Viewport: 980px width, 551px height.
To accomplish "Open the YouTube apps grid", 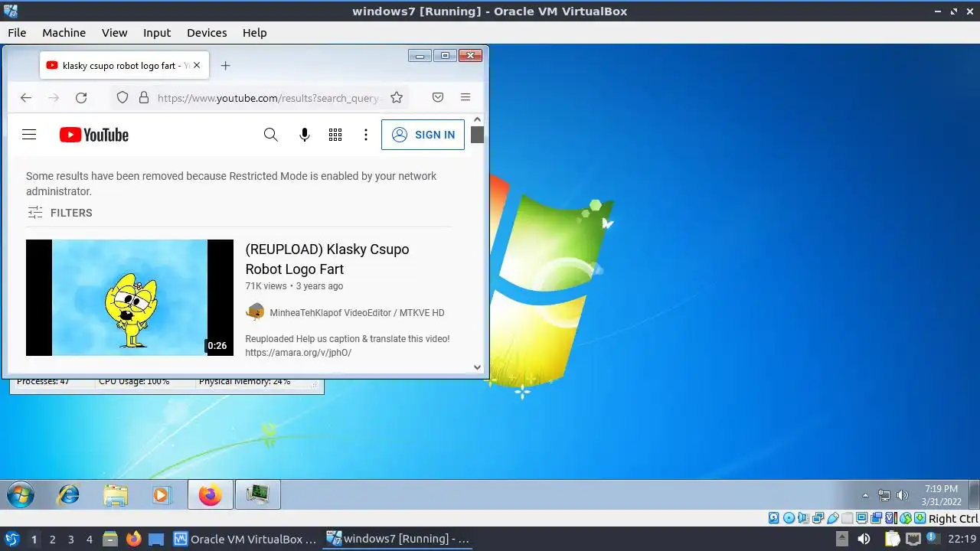I will pos(335,135).
